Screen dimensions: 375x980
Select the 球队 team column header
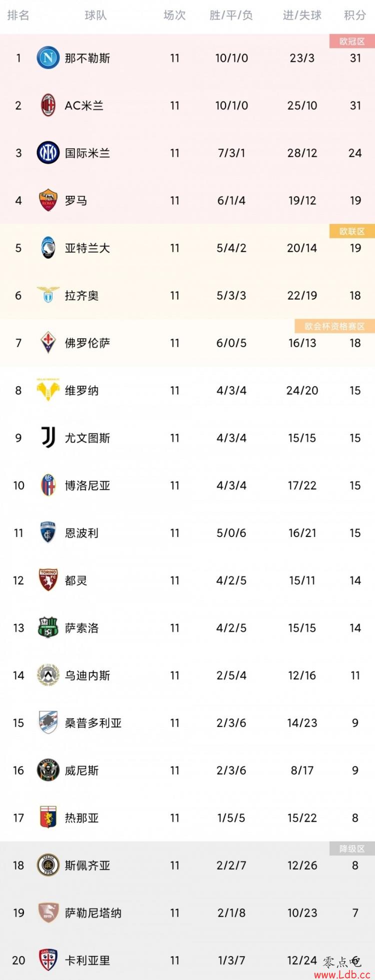(x=95, y=15)
